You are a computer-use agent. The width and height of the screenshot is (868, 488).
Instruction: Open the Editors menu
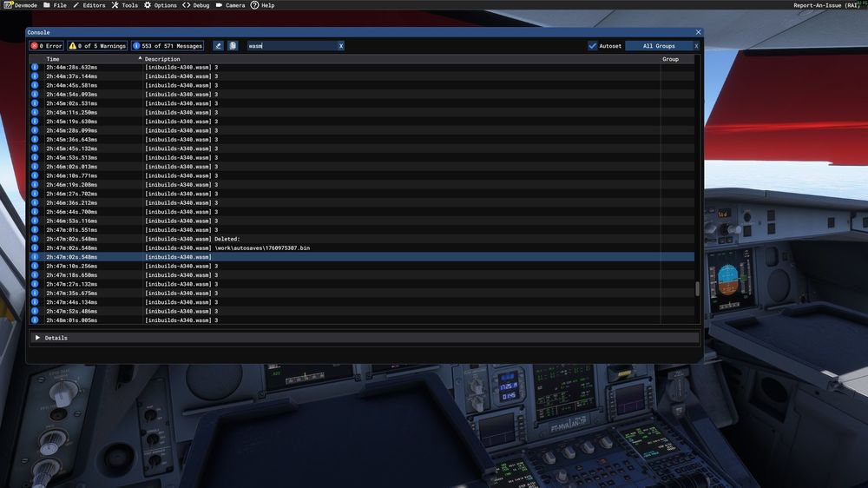point(89,5)
